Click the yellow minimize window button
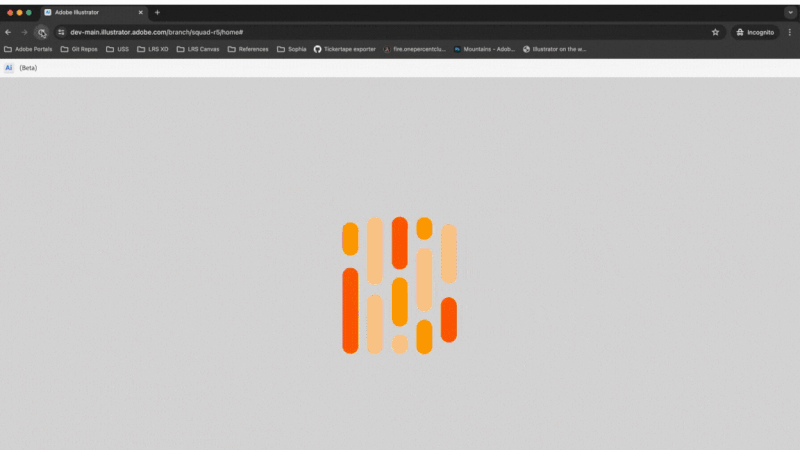The width and height of the screenshot is (800, 450). pos(19,12)
